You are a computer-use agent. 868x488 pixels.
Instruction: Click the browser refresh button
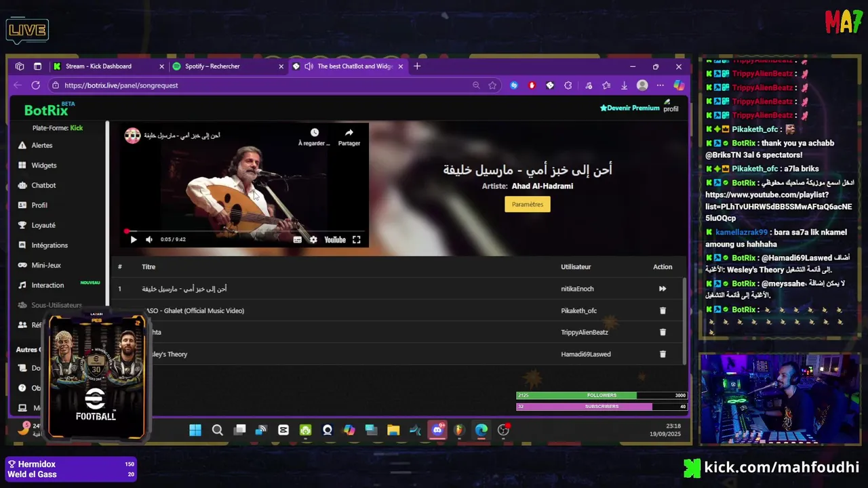(35, 85)
